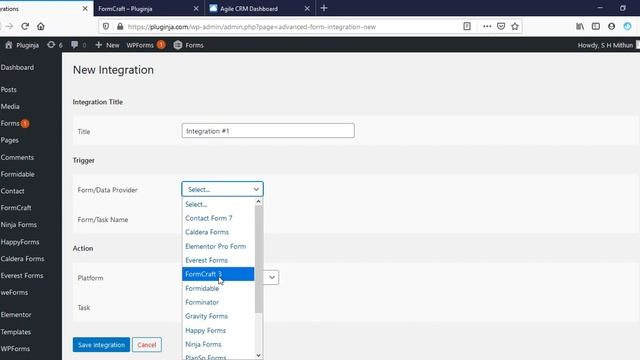Open Posts in the sidebar
Screen dimensions: 640x360
click(x=9, y=89)
